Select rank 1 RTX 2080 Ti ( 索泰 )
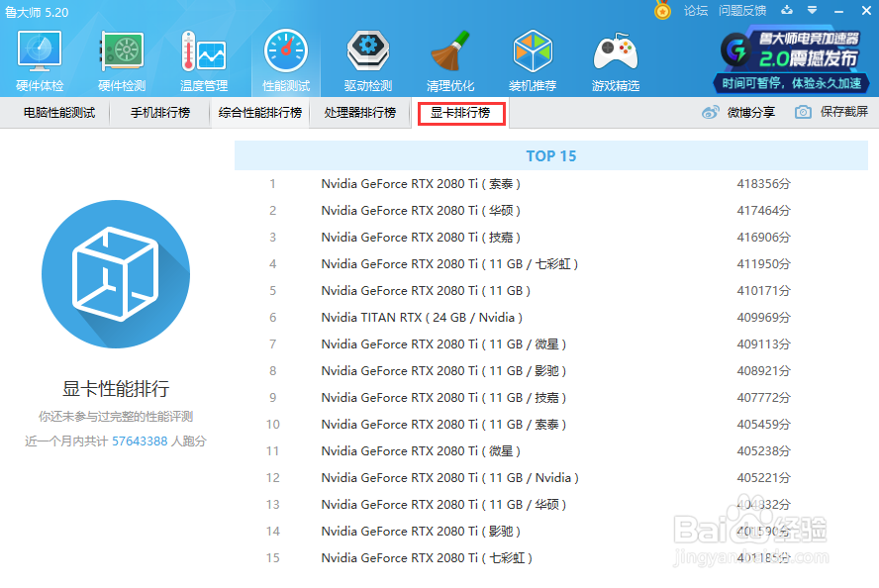The height and width of the screenshot is (588, 879). 551,184
